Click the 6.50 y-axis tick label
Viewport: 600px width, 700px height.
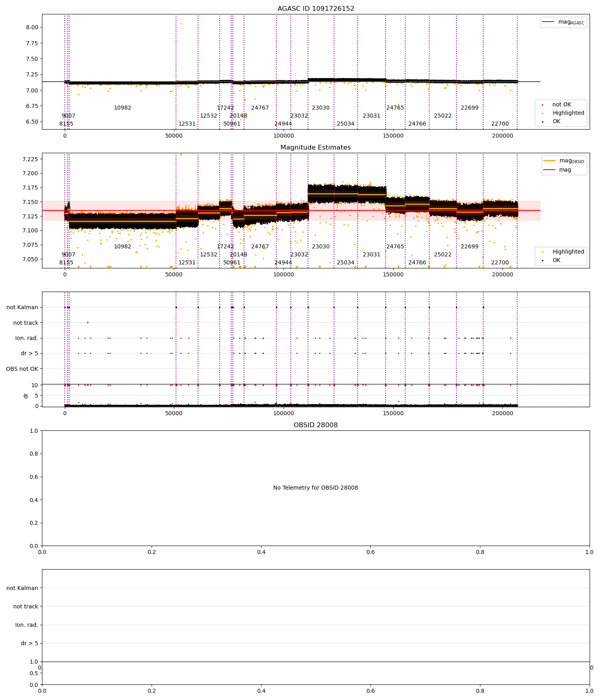click(32, 122)
